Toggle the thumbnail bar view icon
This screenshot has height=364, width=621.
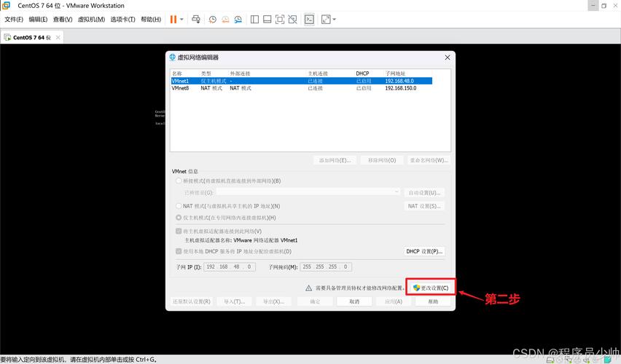(x=267, y=20)
